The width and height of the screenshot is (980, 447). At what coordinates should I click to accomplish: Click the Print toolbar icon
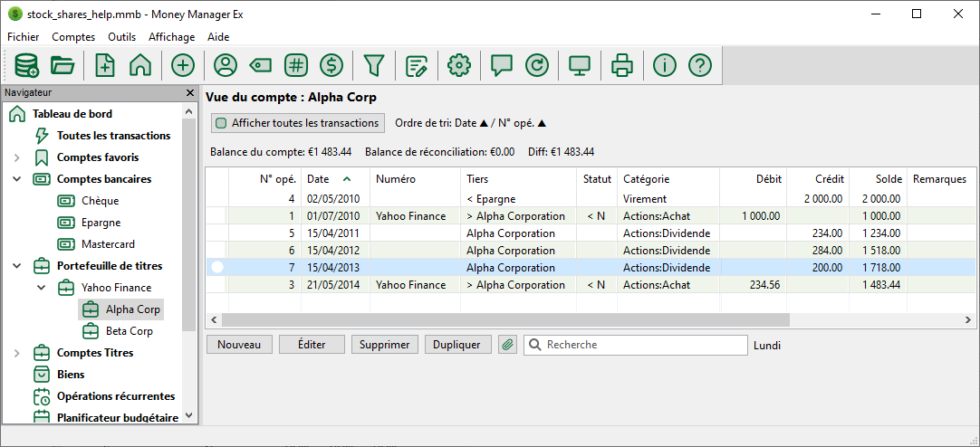(622, 65)
